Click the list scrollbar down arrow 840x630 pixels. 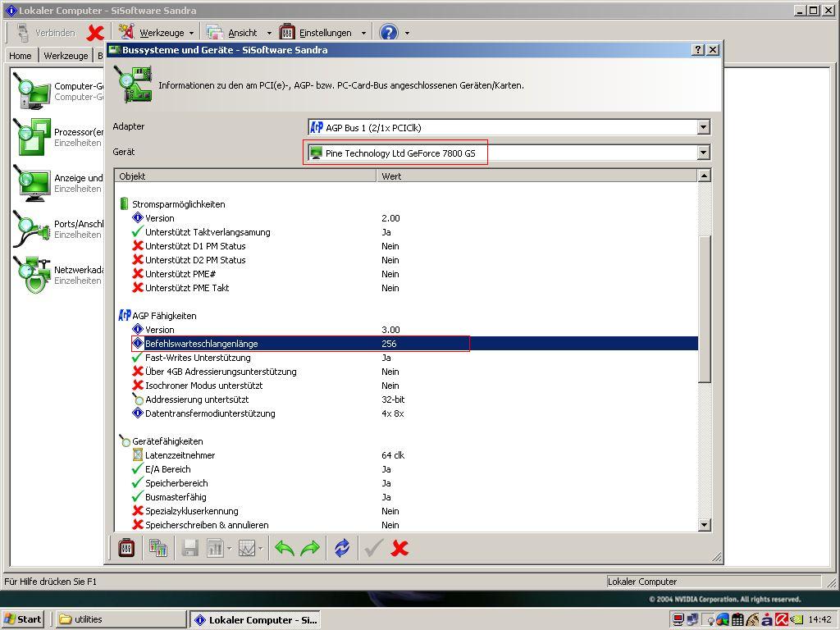click(705, 525)
